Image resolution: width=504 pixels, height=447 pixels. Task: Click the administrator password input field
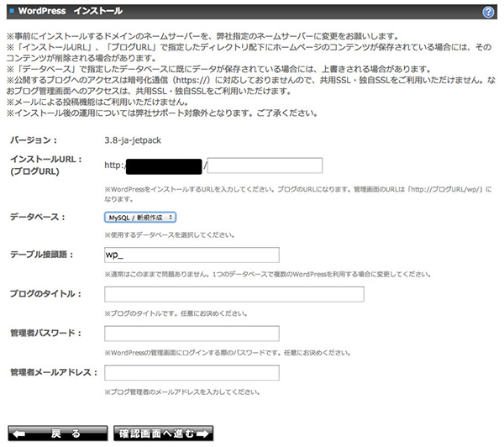click(192, 334)
